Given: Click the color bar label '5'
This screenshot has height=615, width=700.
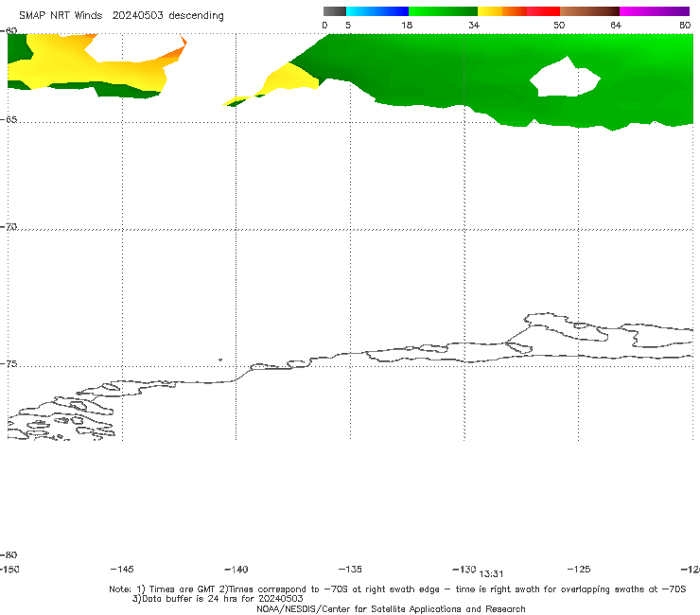Looking at the screenshot, I should (x=348, y=25).
